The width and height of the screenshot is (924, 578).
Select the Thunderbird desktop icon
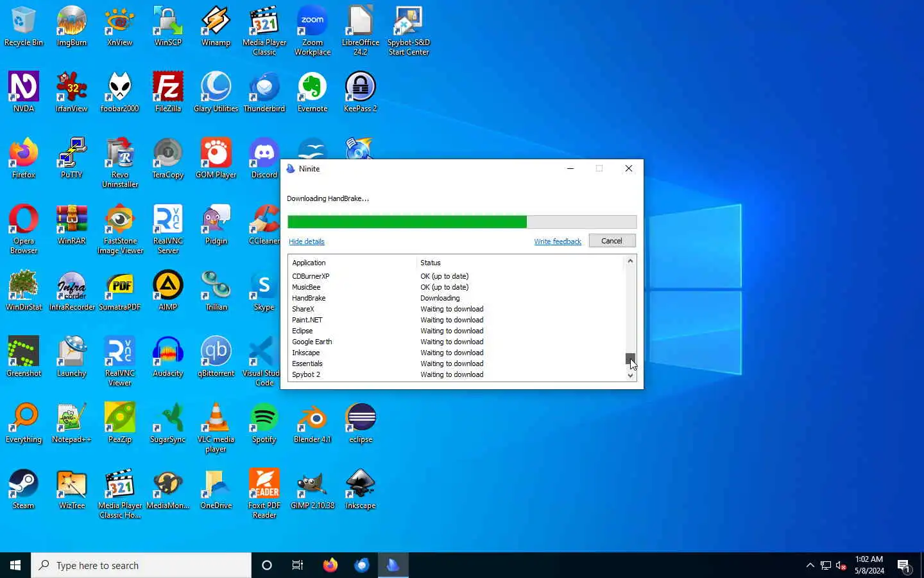click(264, 92)
